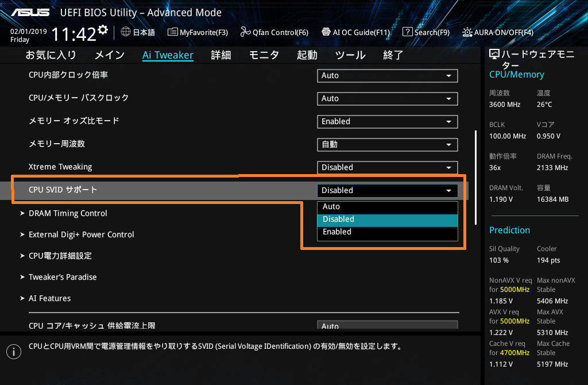Click the 0.950 V core voltage value
This screenshot has width=588, height=385.
548,136
